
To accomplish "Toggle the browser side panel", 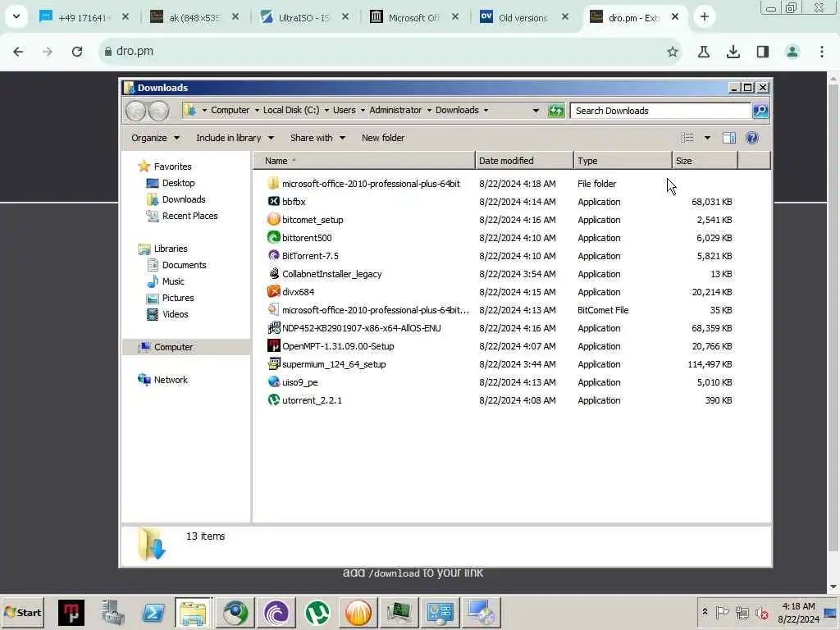I will (762, 52).
